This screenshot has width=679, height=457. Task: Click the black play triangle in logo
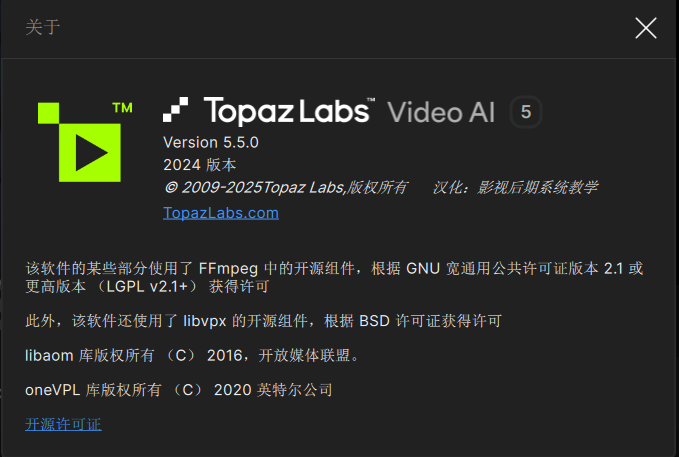[91, 152]
